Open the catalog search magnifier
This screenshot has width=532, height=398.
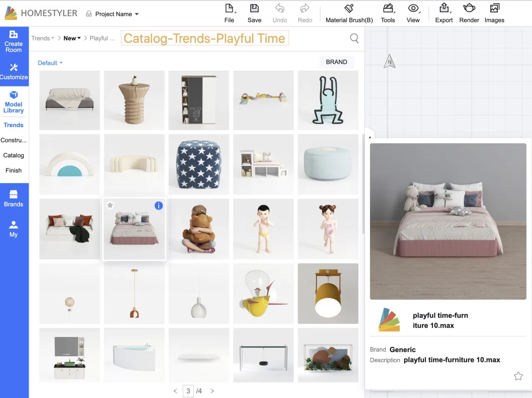[x=354, y=38]
